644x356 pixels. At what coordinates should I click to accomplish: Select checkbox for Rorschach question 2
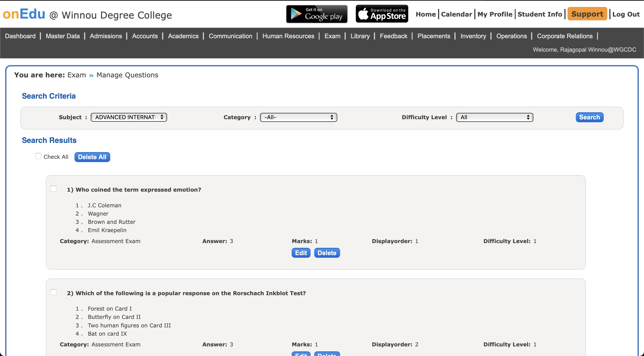coord(53,292)
